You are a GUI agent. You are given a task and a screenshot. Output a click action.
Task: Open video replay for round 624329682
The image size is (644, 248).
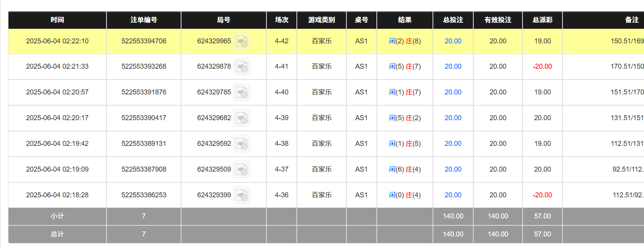pos(242,118)
